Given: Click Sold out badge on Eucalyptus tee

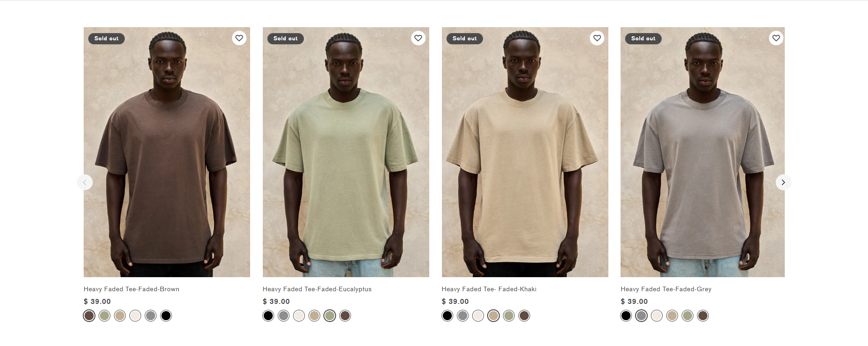Looking at the screenshot, I should pos(285,38).
